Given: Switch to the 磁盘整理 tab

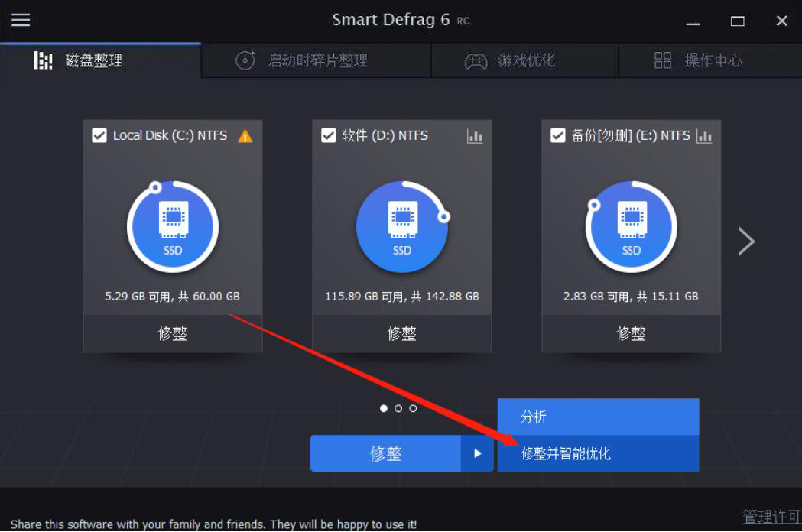Looking at the screenshot, I should click(x=100, y=60).
